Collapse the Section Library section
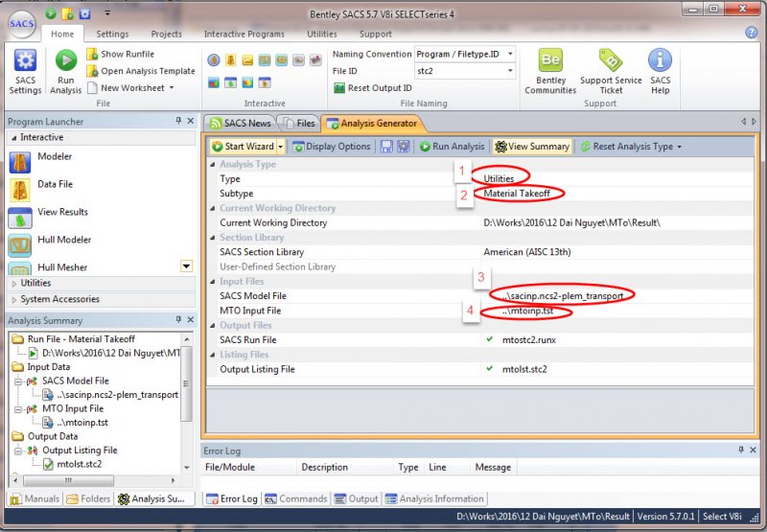This screenshot has height=532, width=767. 212,238
